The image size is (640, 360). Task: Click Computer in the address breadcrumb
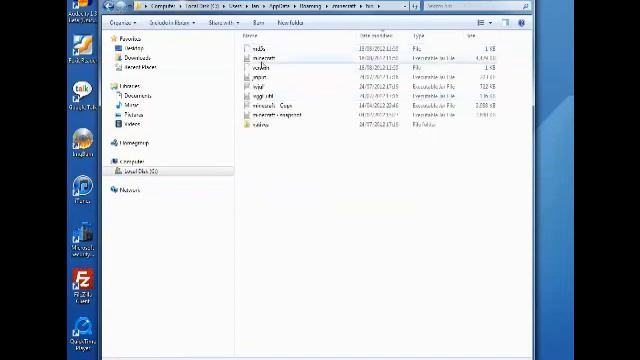coord(163,6)
